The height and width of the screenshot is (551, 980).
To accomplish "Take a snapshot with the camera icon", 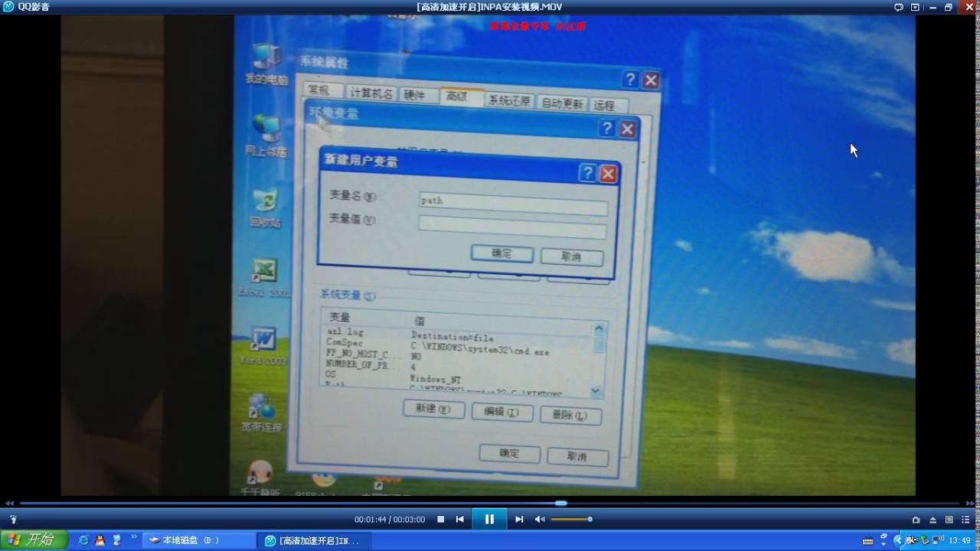I will pos(916,520).
